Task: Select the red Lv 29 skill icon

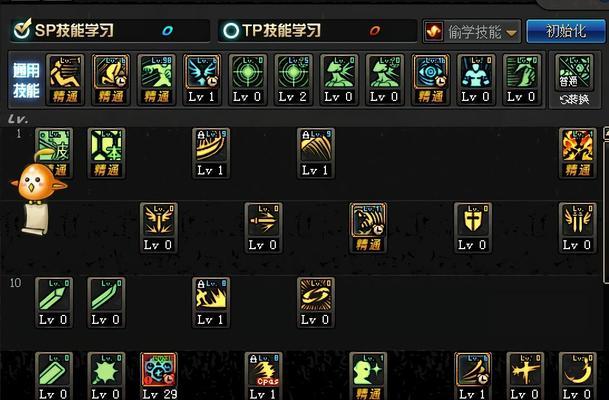Action: point(158,376)
